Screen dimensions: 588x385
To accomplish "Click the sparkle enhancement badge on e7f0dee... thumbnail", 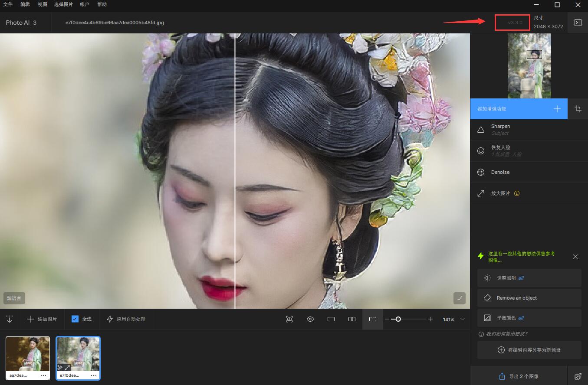I will coord(60,367).
